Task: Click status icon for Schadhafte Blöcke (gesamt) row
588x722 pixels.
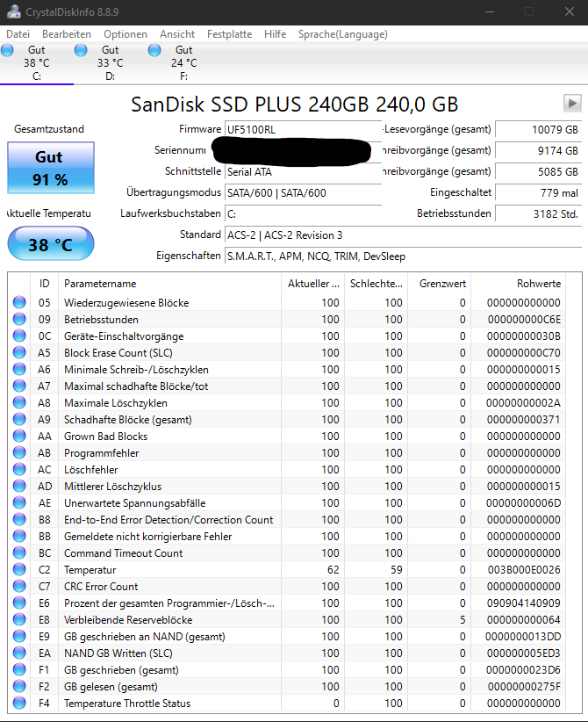Action: 19,420
